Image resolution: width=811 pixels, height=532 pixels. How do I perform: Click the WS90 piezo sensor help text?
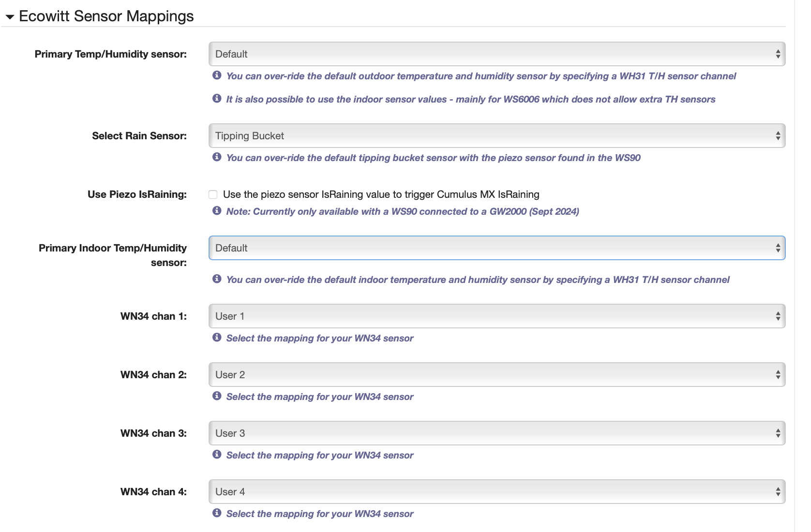pyautogui.click(x=434, y=158)
